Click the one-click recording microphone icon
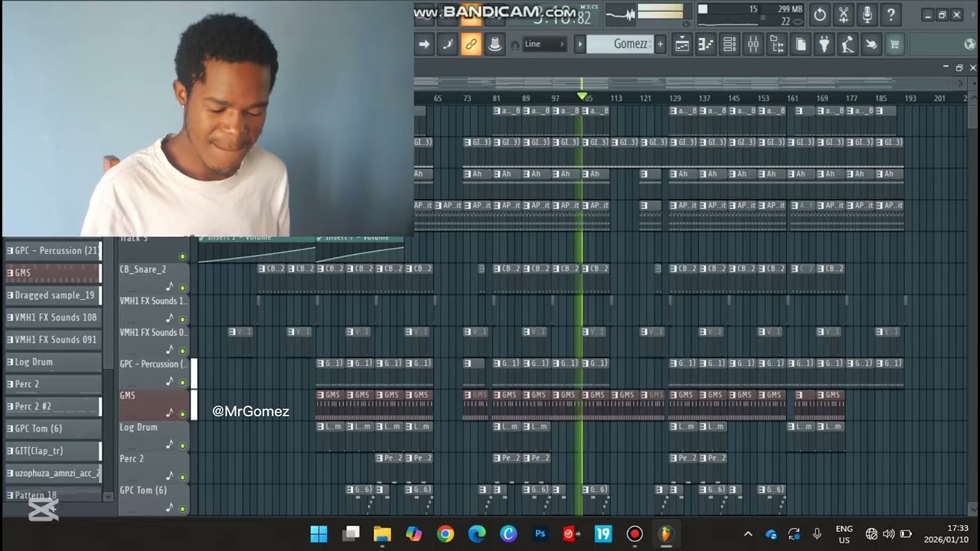The width and height of the screenshot is (980, 551). (x=867, y=15)
